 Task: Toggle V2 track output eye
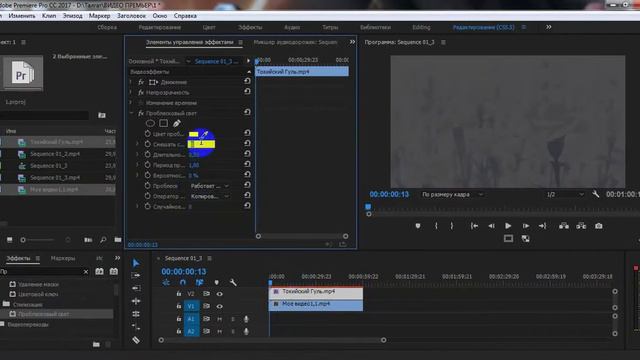pyautogui.click(x=220, y=294)
